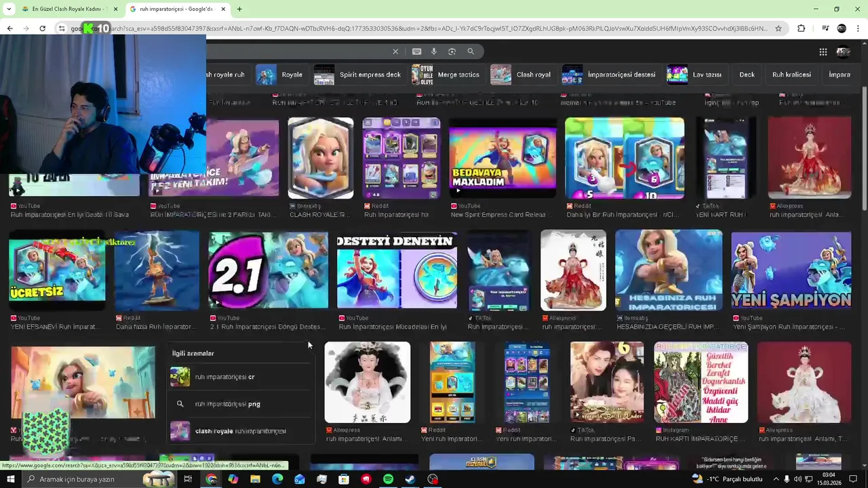Open 'Daha İyi Bir Ruh İmparatoriçesi' Reddit link
The image size is (868, 488).
point(624,215)
